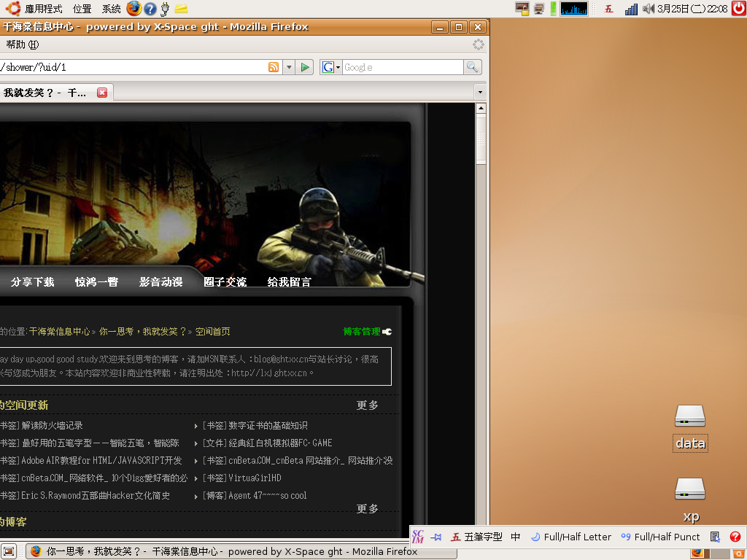747x560 pixels.
Task: Click the wrench icon next to 博客管理
Action: coord(387,332)
